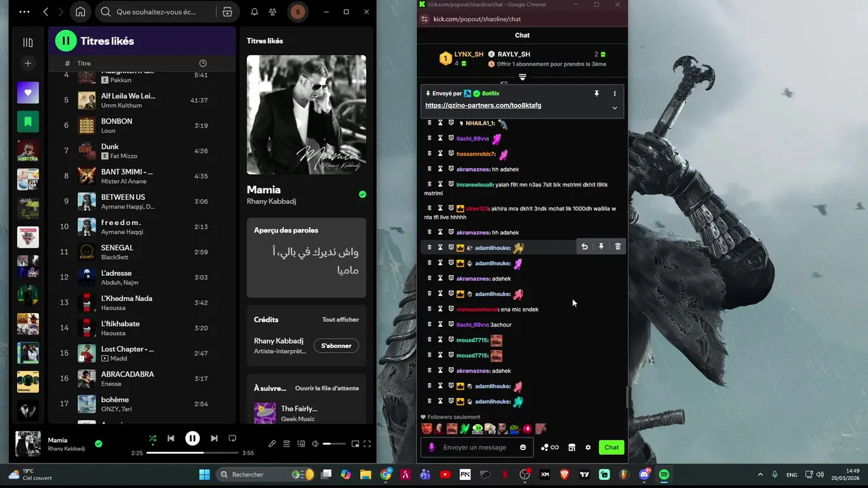The image size is (868, 488).
Task: Collapse pinned message with chevron
Action: [x=614, y=108]
